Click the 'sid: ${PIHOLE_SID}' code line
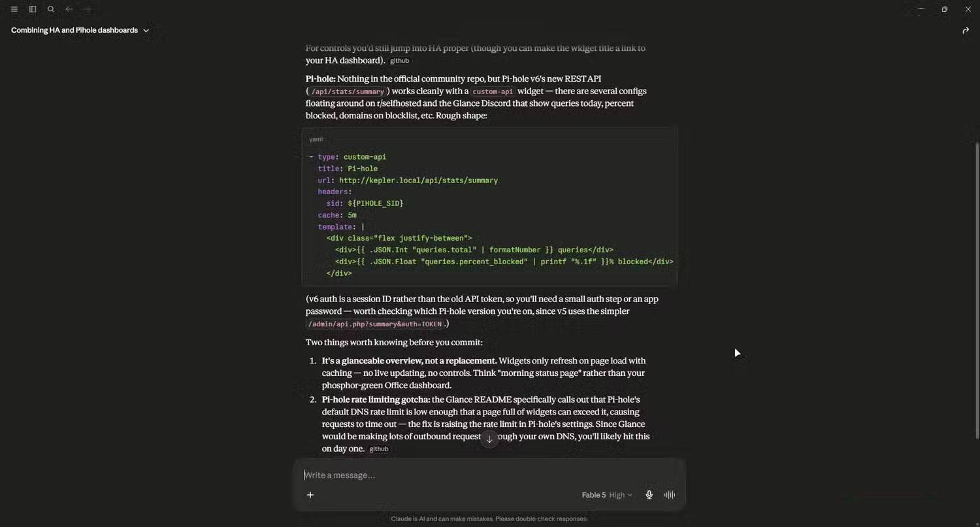The width and height of the screenshot is (980, 527). [x=365, y=203]
